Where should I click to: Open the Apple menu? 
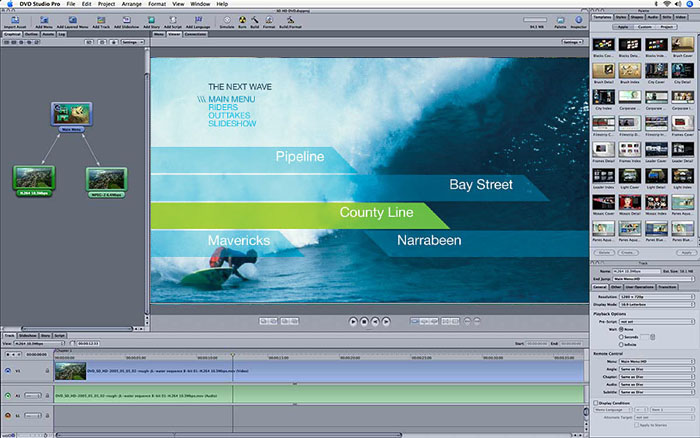pyautogui.click(x=9, y=4)
